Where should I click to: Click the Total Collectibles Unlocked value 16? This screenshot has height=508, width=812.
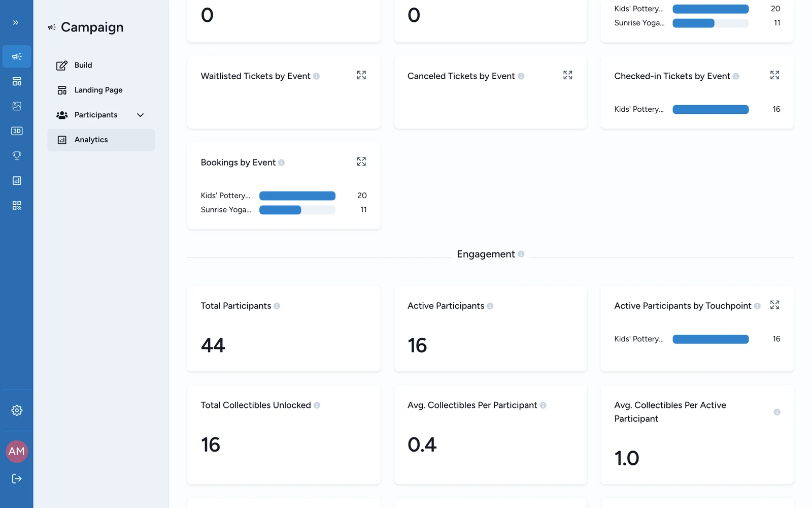(211, 445)
